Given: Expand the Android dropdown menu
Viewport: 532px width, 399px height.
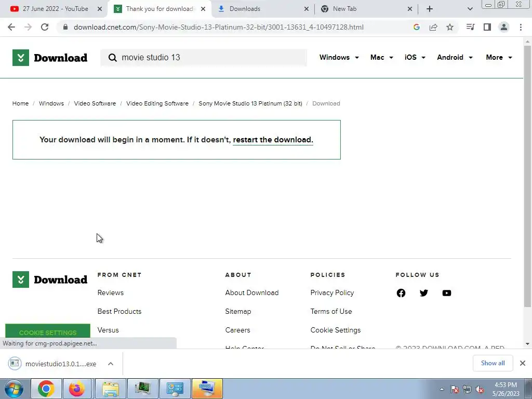Looking at the screenshot, I should click(455, 57).
